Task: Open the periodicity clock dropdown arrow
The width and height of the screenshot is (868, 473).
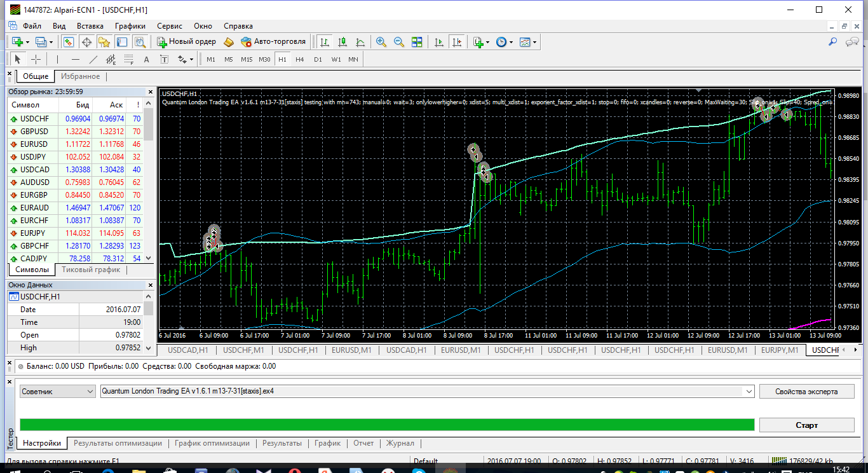Action: pos(511,42)
